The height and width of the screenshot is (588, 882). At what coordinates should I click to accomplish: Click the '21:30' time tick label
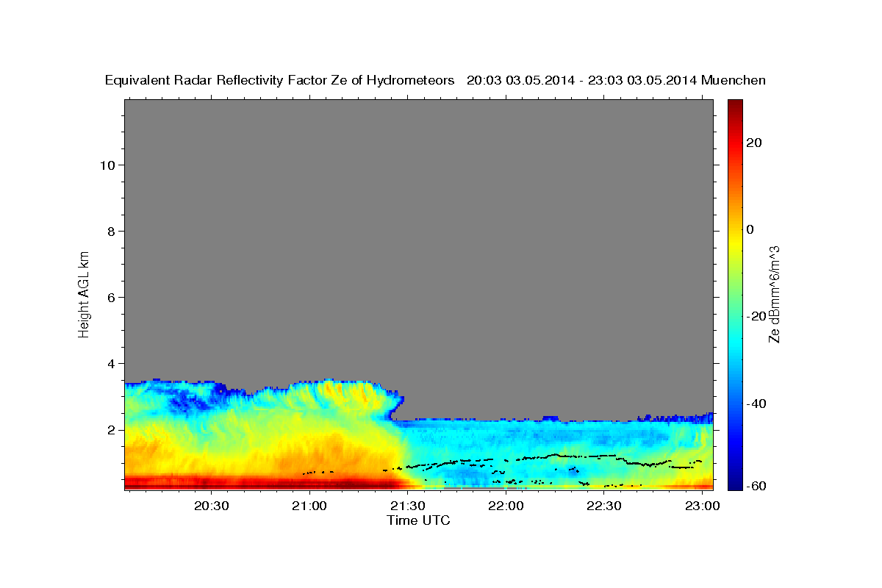[408, 506]
